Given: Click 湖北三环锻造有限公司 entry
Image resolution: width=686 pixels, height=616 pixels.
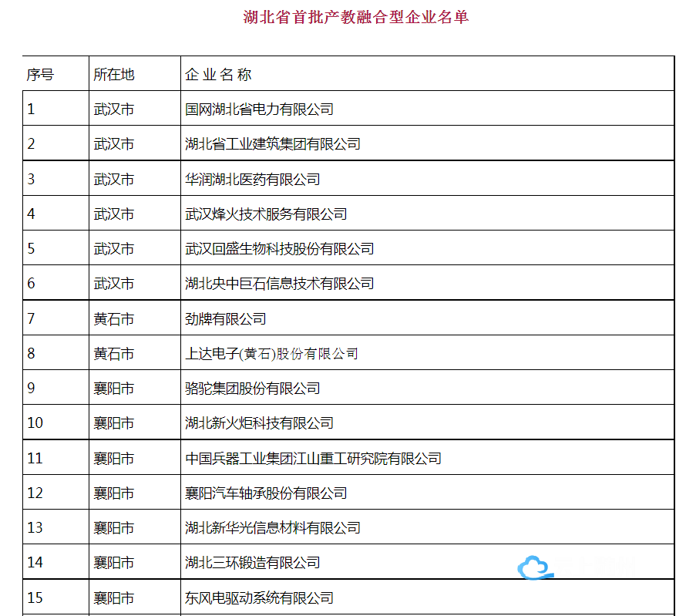Looking at the screenshot, I should coord(252,563).
